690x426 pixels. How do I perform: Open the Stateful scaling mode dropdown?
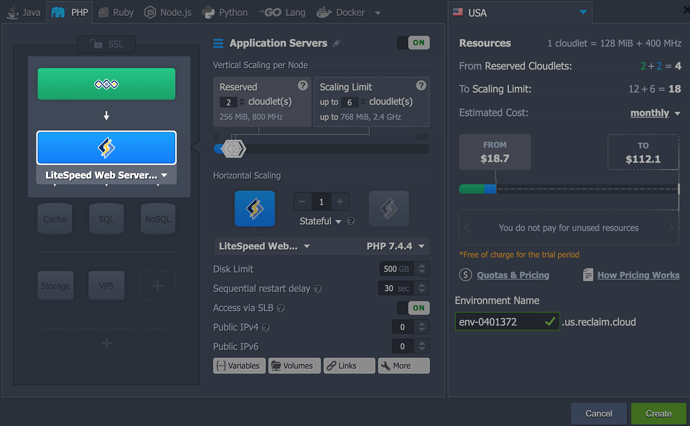point(320,221)
